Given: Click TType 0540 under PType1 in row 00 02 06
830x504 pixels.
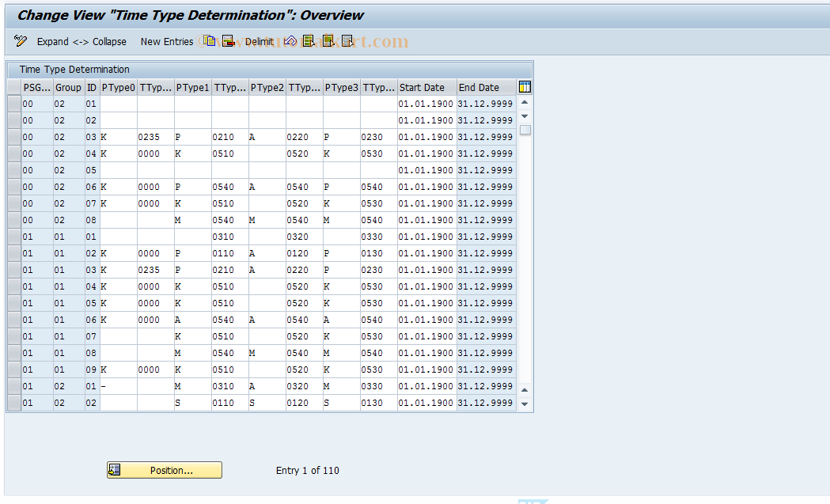Looking at the screenshot, I should pyautogui.click(x=229, y=187).
